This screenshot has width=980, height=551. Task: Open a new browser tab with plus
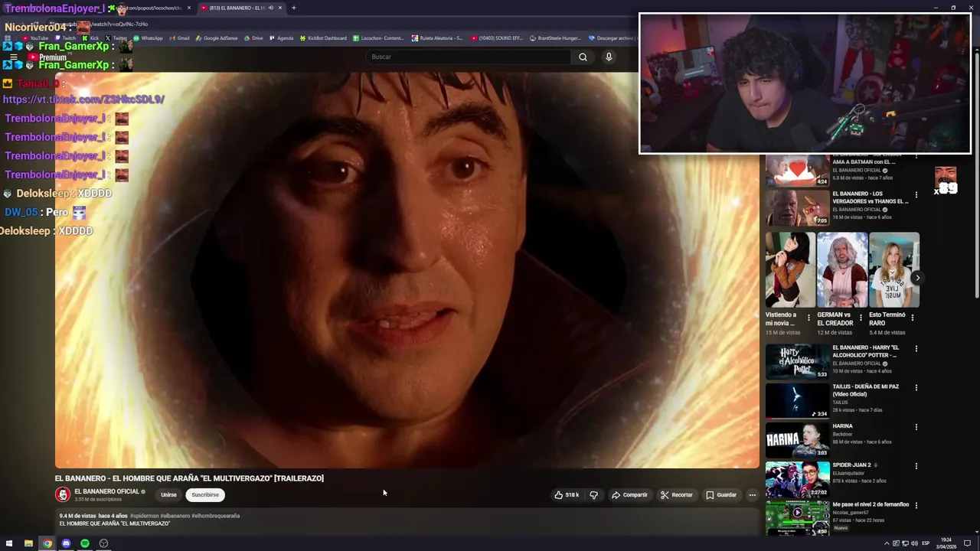point(293,8)
